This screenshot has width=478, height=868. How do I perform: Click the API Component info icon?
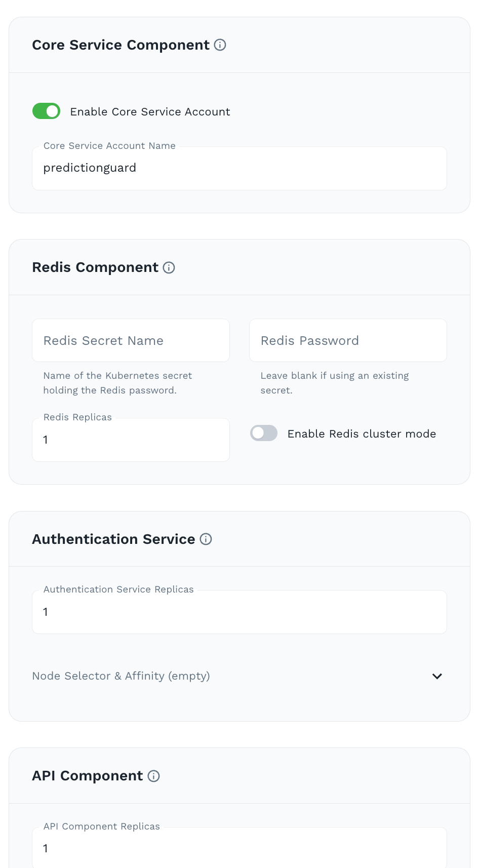(153, 776)
